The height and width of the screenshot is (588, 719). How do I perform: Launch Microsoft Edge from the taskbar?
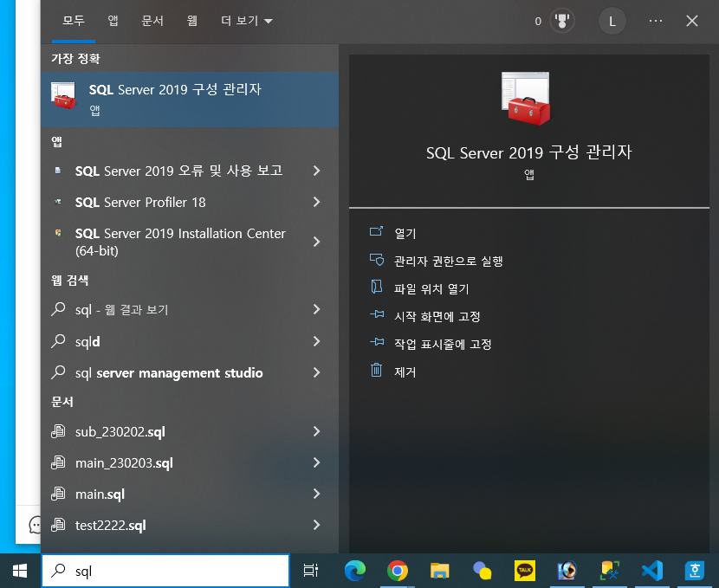355,571
